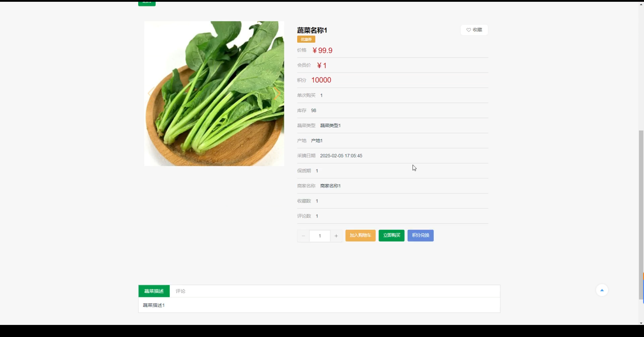Show the previous product carousel image
The image size is (644, 337).
tap(151, 93)
